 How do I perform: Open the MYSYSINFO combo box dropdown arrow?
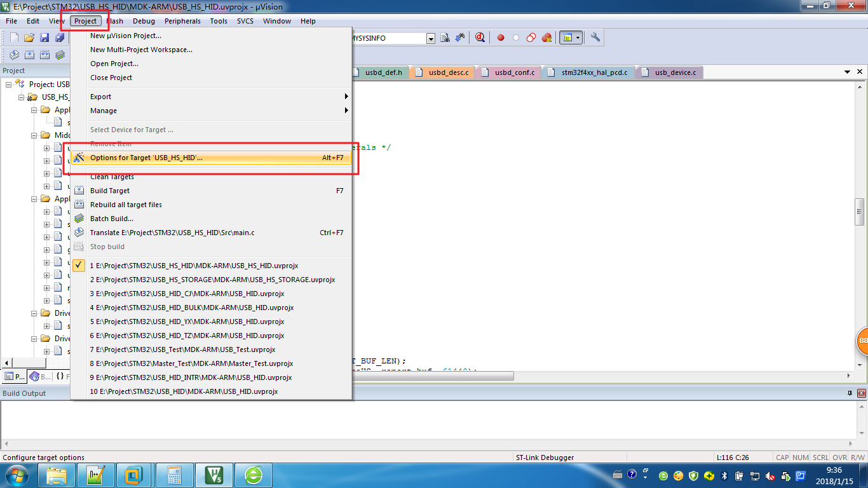[431, 39]
